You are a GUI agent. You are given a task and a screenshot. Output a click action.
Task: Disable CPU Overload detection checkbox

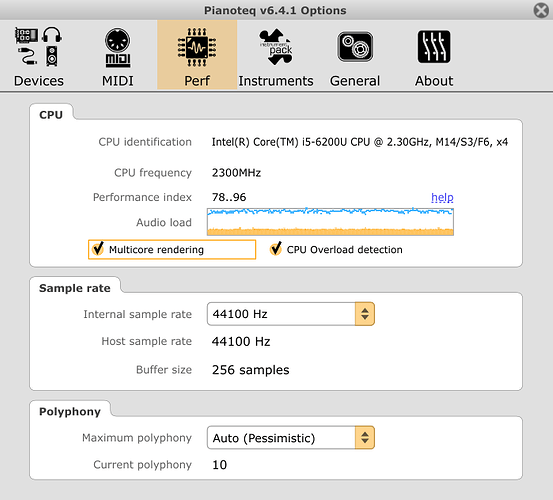[x=275, y=249]
